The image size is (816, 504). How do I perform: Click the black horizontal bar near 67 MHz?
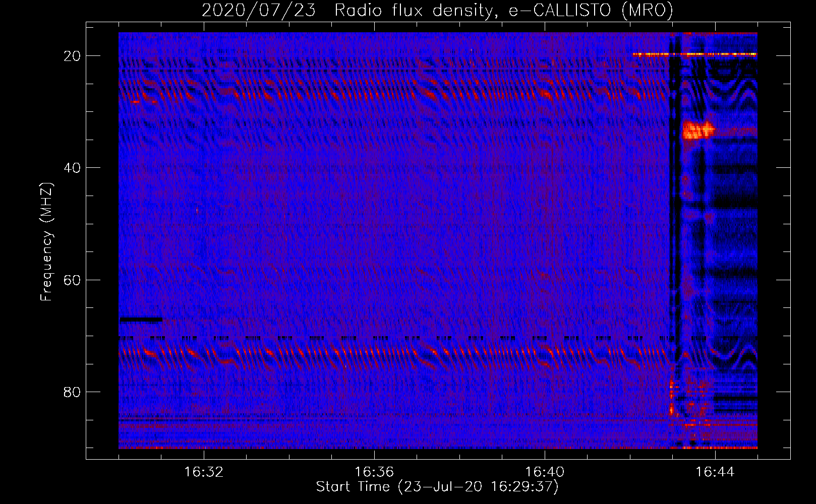coord(141,319)
